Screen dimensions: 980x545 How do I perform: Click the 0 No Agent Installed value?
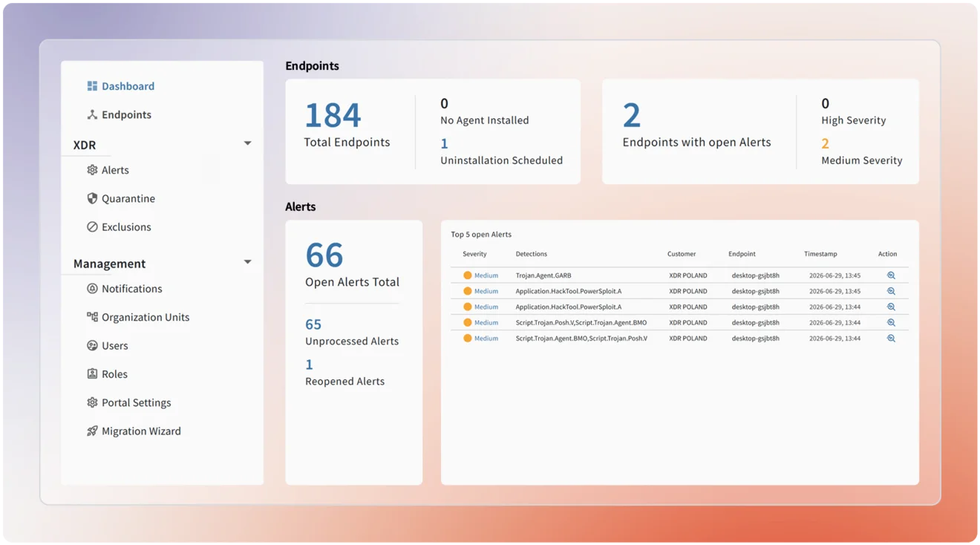[444, 103]
